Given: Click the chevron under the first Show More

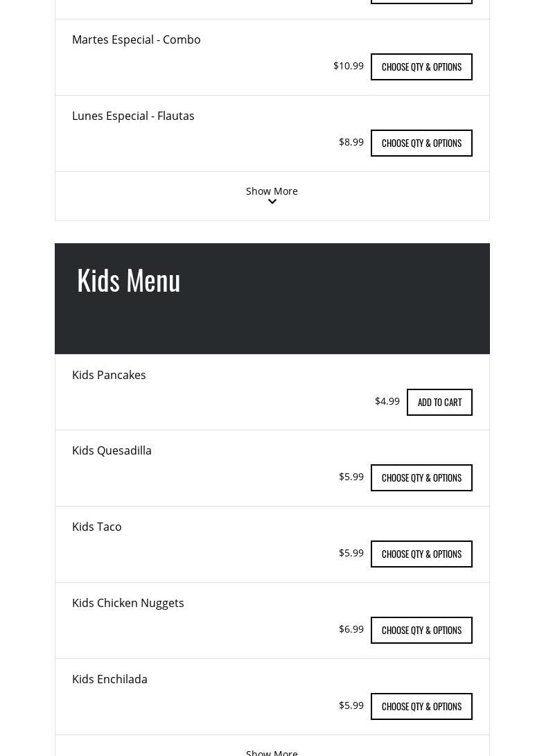Looking at the screenshot, I should click(272, 202).
